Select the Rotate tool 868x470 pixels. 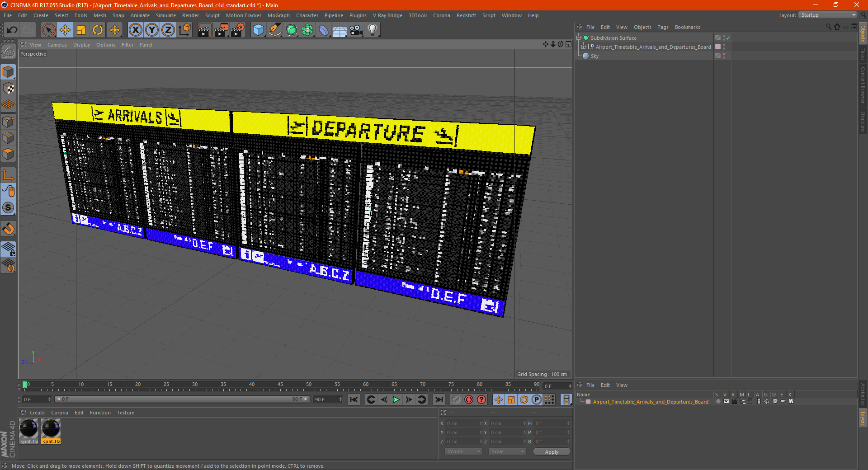click(98, 30)
